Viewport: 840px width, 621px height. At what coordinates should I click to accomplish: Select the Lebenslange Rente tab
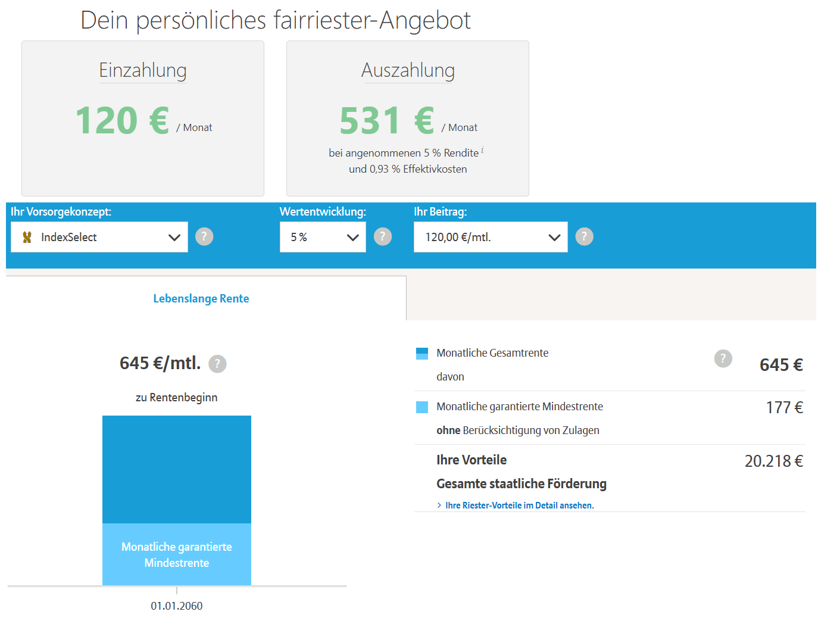tap(201, 299)
